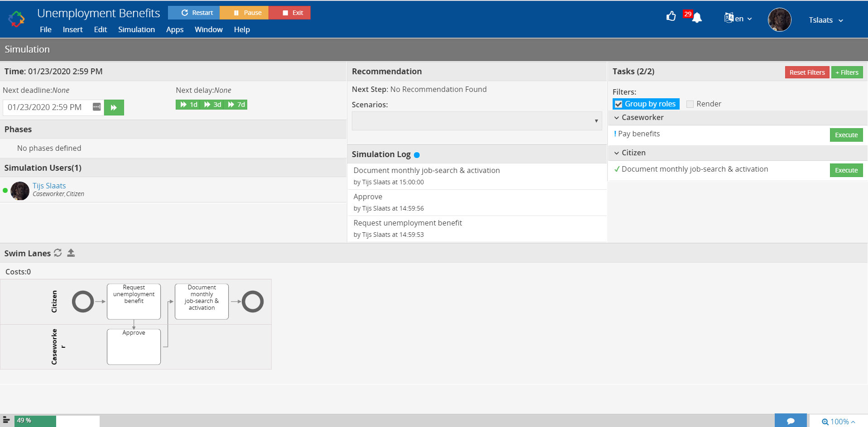Open the 100% zoom level menu
The height and width of the screenshot is (427, 868).
click(839, 421)
